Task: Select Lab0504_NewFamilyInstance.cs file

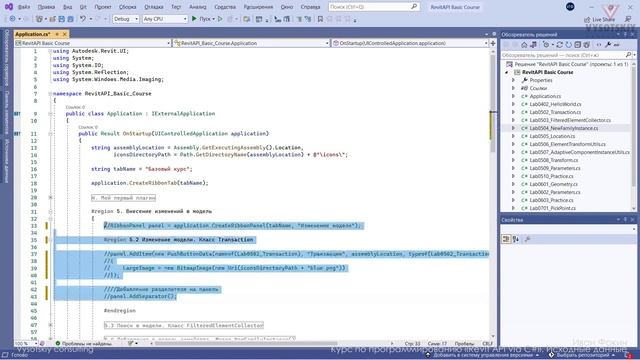Action: [563, 128]
